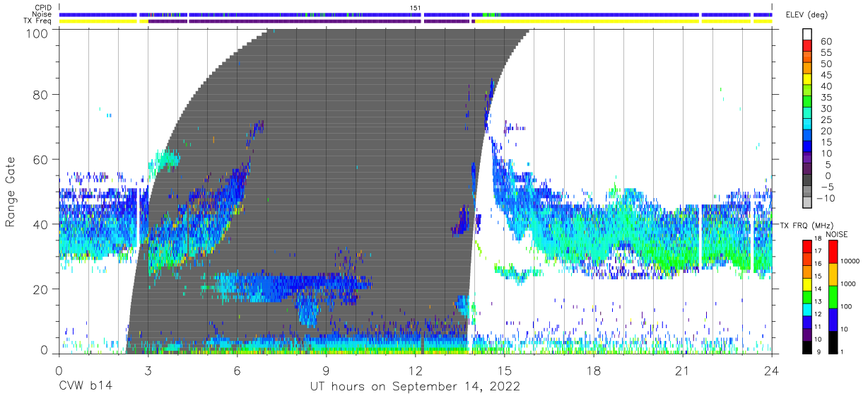Viewport: 868px width, 401px height.
Task: Click the 'Noise' row label at top left
Action: [43, 14]
